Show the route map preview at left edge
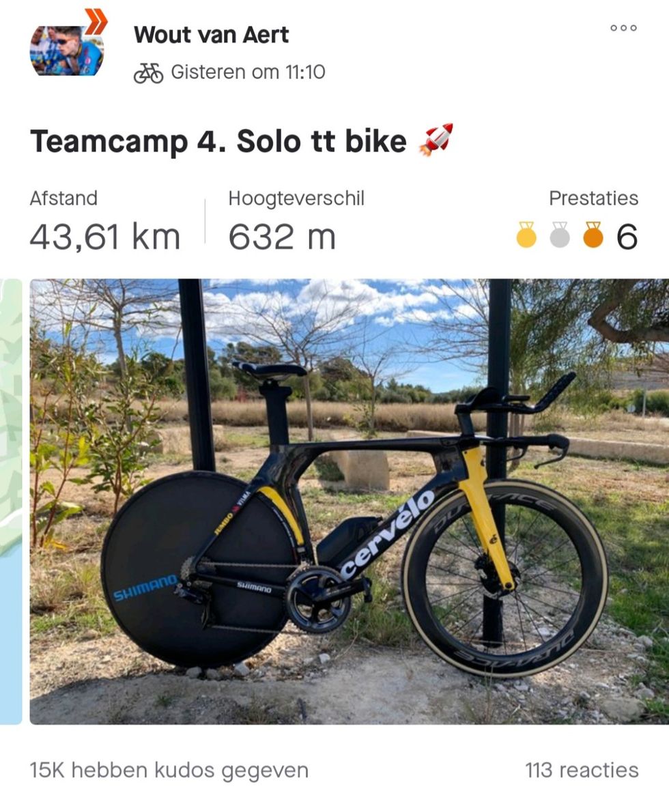 (x=11, y=502)
